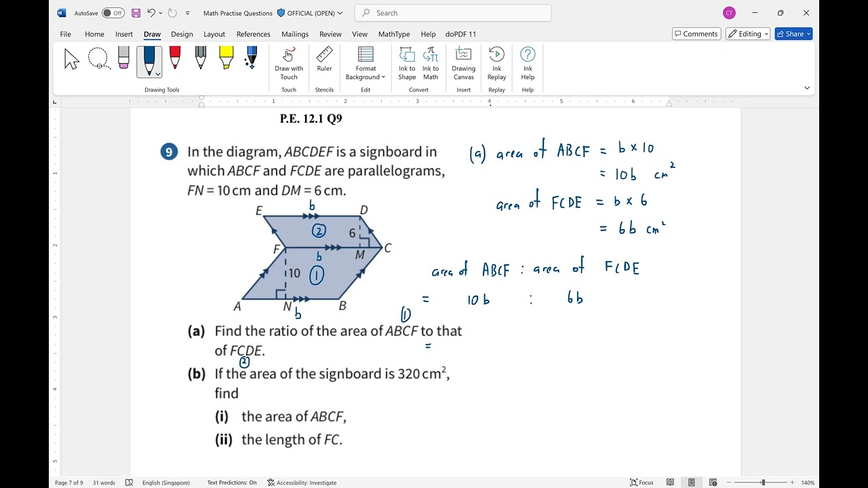Screen dimensions: 868x488
Task: Open the Format Background dropdown
Action: pyautogui.click(x=366, y=63)
